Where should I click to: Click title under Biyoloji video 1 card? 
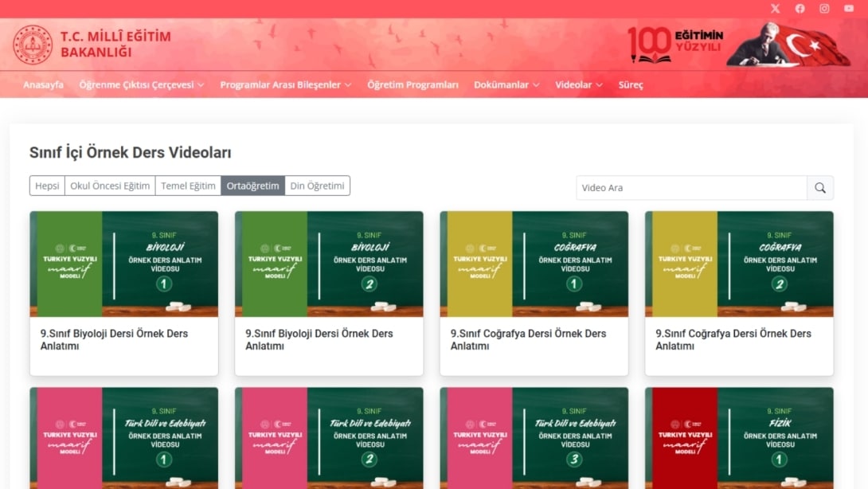tap(114, 339)
